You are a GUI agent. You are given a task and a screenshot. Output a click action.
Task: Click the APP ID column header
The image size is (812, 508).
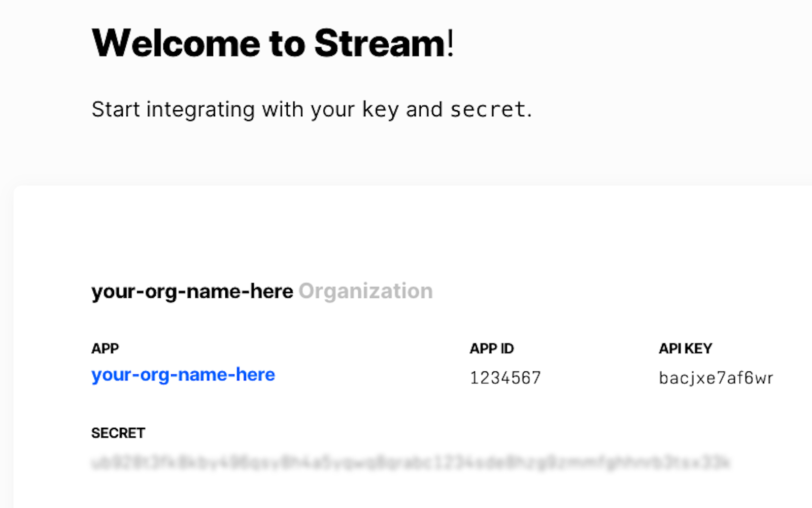pos(491,348)
